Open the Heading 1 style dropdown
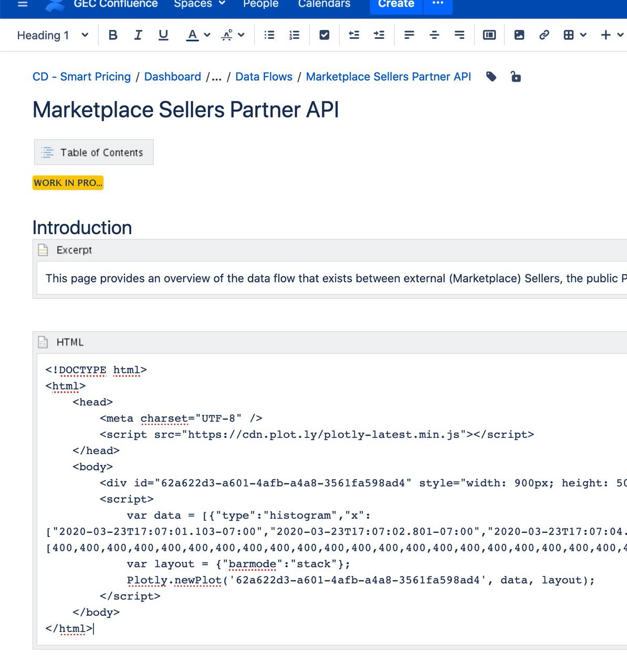Viewport: 627px width, 672px height. click(53, 35)
